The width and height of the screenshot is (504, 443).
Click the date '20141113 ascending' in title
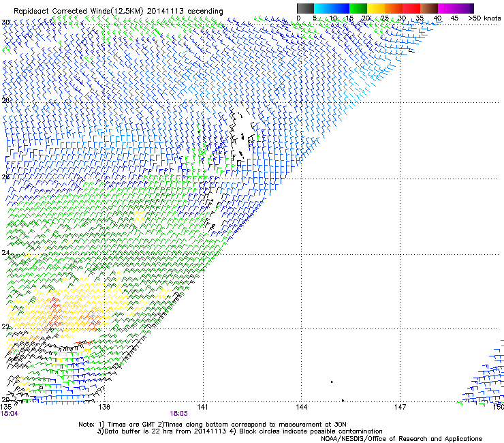click(x=185, y=12)
